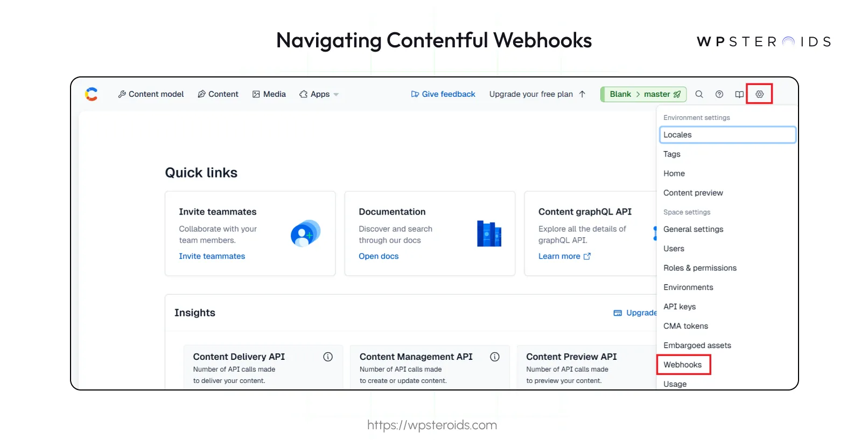Click the Space settings section label

tap(687, 212)
